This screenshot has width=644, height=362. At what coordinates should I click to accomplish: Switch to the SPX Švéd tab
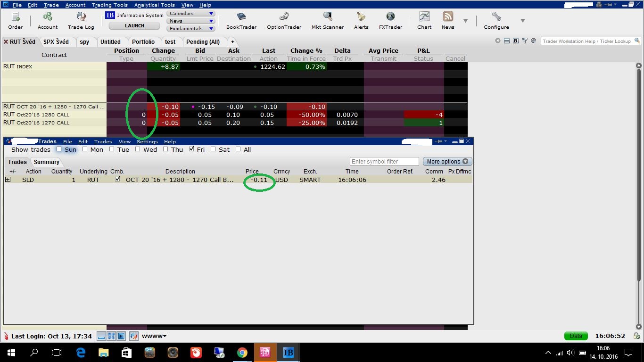(56, 41)
